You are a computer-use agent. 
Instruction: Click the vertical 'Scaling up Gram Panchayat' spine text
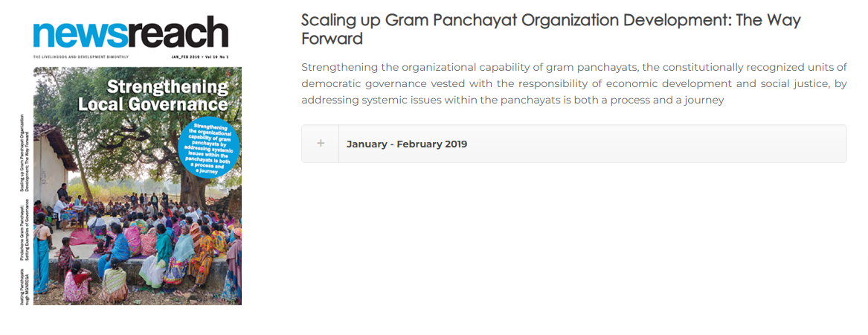pos(24,153)
